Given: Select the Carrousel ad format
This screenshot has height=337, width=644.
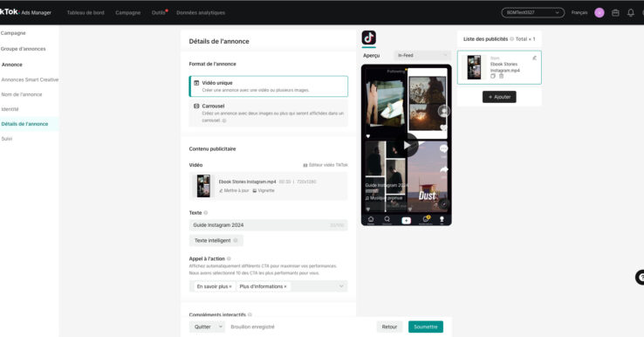Looking at the screenshot, I should coord(269,113).
